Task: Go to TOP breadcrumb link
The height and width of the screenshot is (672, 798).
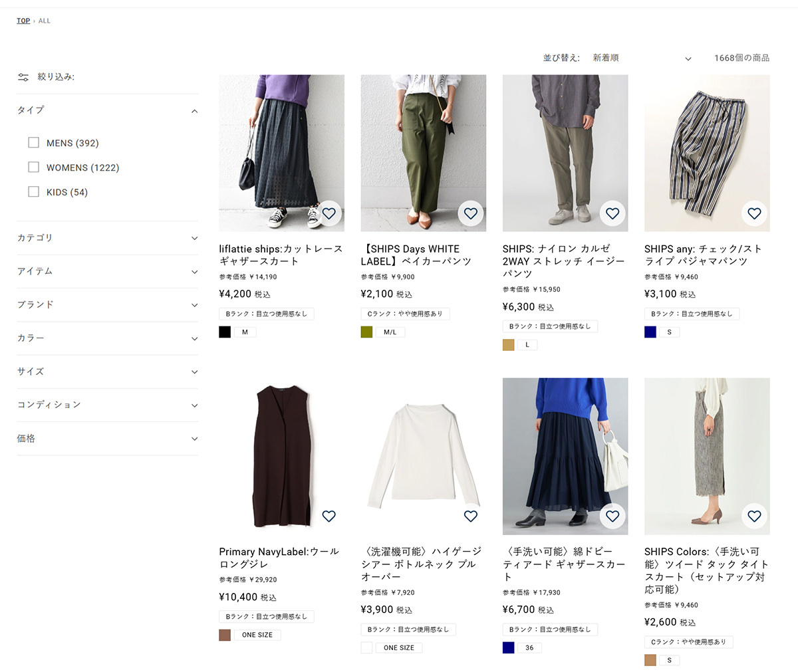Action: pyautogui.click(x=23, y=21)
